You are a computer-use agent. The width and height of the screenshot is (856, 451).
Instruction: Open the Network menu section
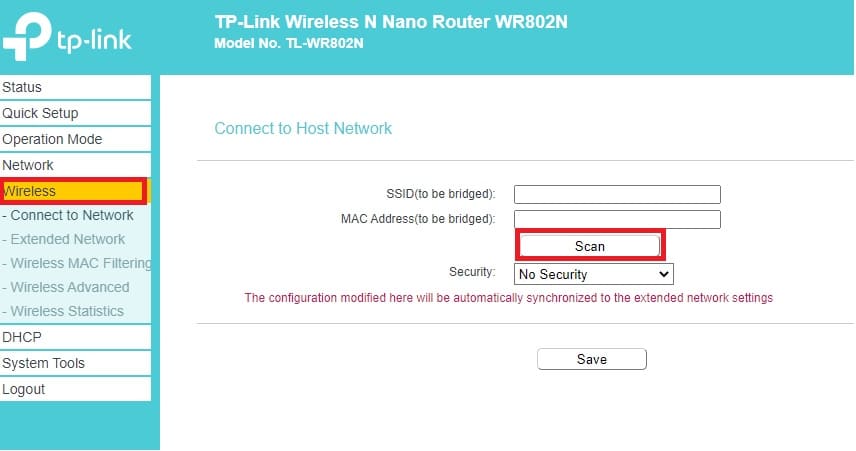(x=75, y=165)
